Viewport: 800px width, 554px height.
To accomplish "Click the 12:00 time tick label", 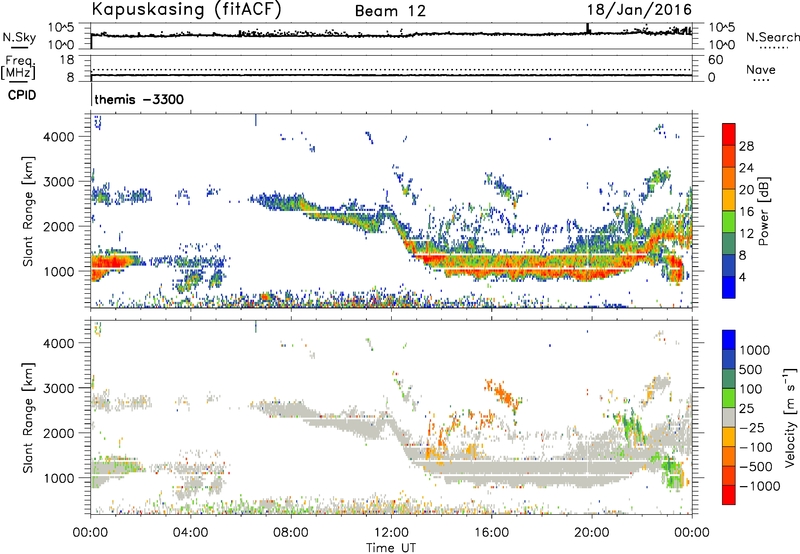I will [391, 533].
